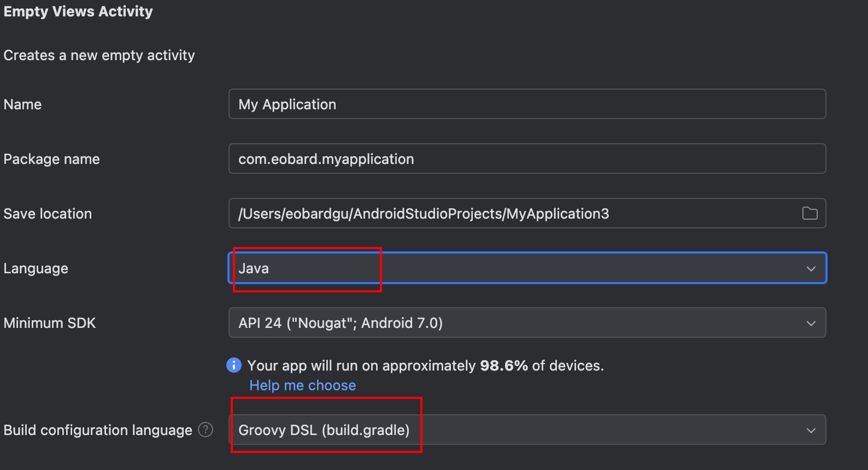This screenshot has height=470, width=868.
Task: Click the 'Language' label text
Action: pyautogui.click(x=36, y=268)
